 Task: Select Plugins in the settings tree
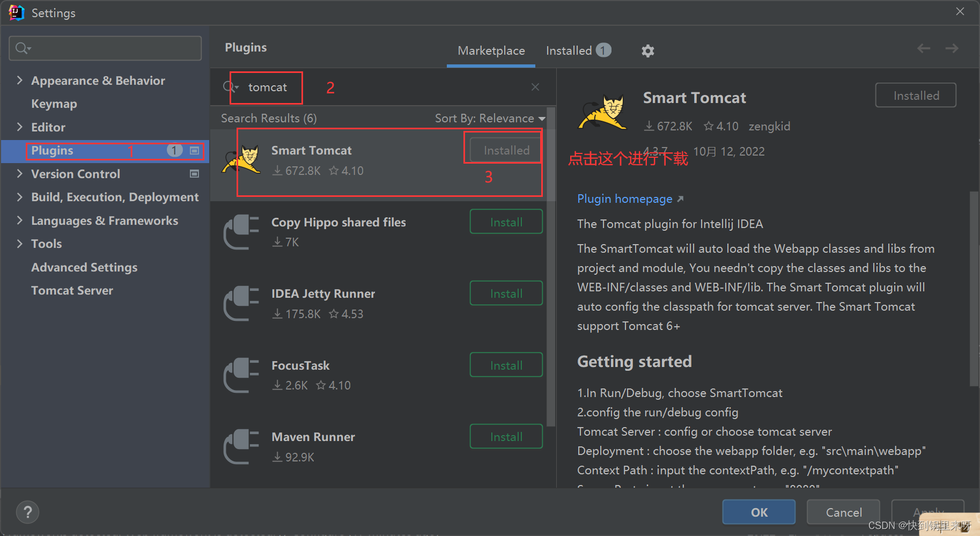click(105, 151)
